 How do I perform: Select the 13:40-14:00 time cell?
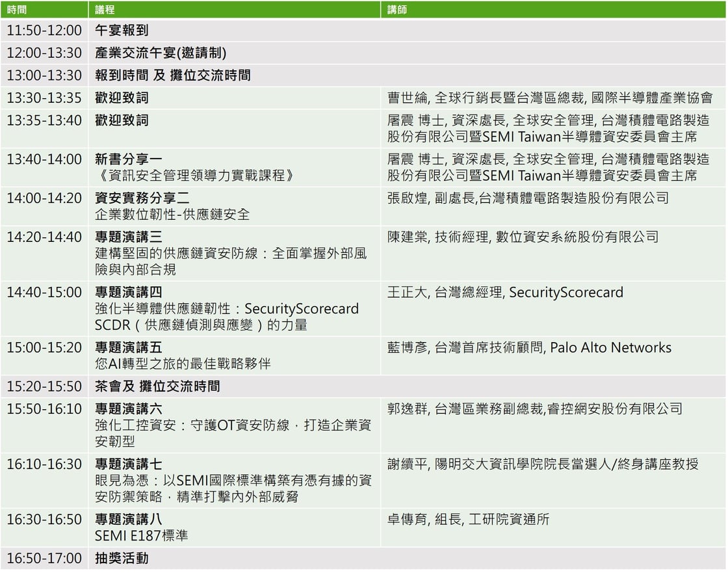click(44, 167)
